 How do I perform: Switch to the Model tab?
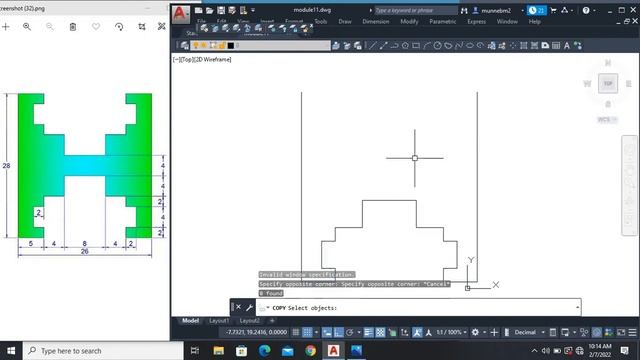pyautogui.click(x=190, y=321)
